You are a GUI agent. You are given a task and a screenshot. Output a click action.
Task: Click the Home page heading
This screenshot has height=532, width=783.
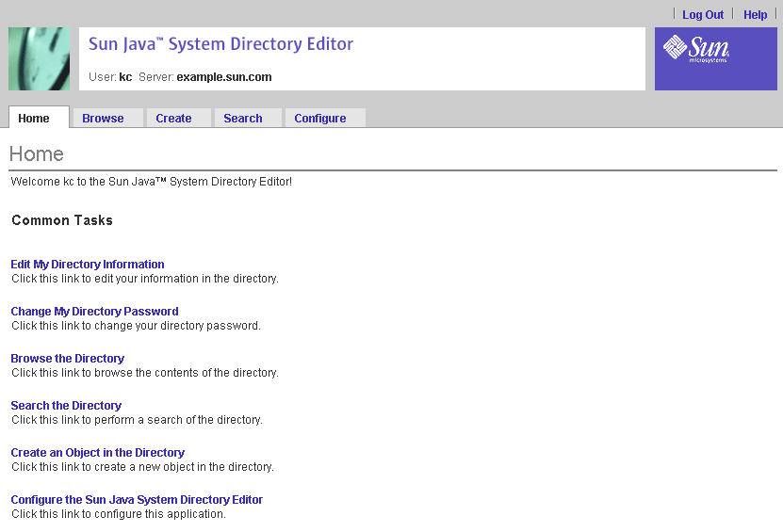point(37,153)
